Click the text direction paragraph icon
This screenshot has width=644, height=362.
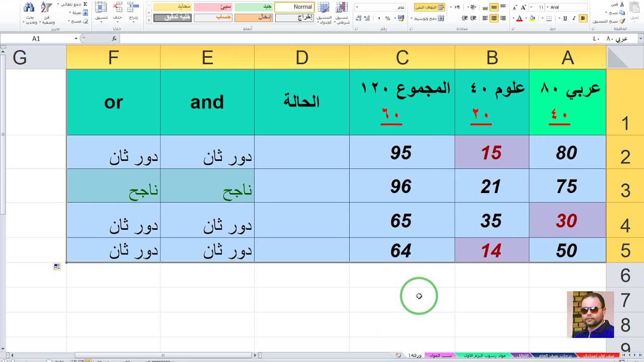[x=457, y=7]
